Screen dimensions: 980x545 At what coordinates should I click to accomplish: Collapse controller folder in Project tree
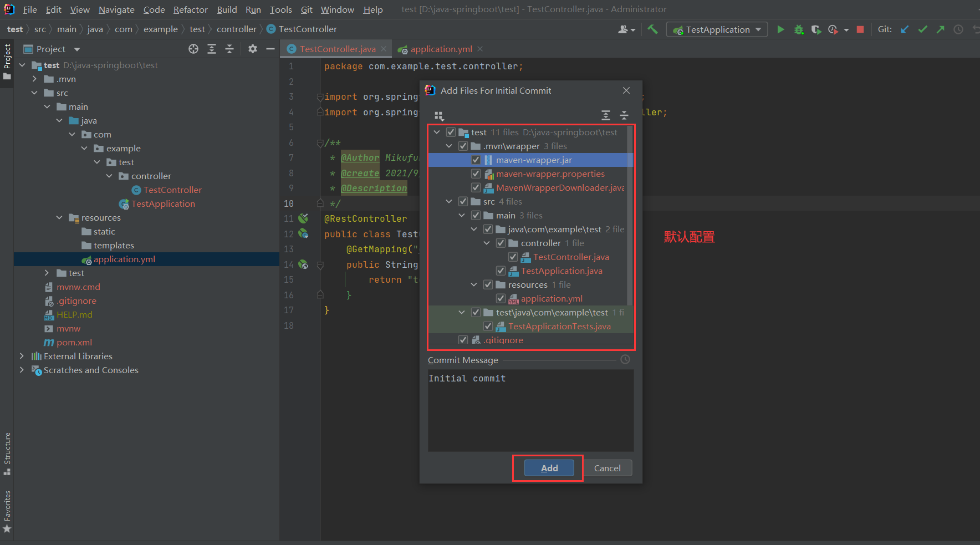[109, 176]
